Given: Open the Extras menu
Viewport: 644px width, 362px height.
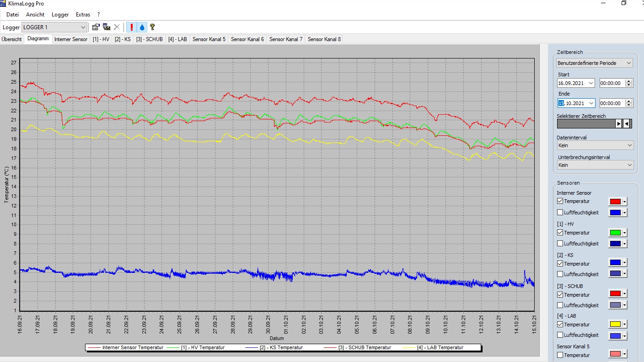Looking at the screenshot, I should 83,15.
